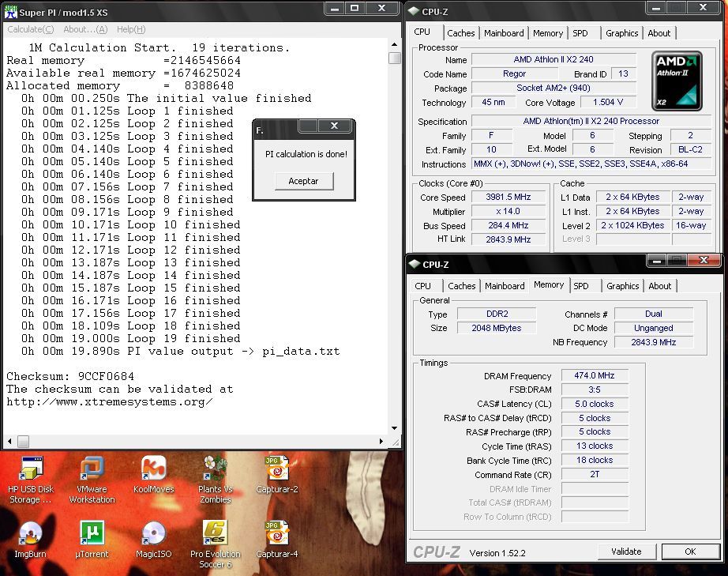The height and width of the screenshot is (576, 728).
Task: Click Loop 19 finished line
Action: tap(131, 338)
